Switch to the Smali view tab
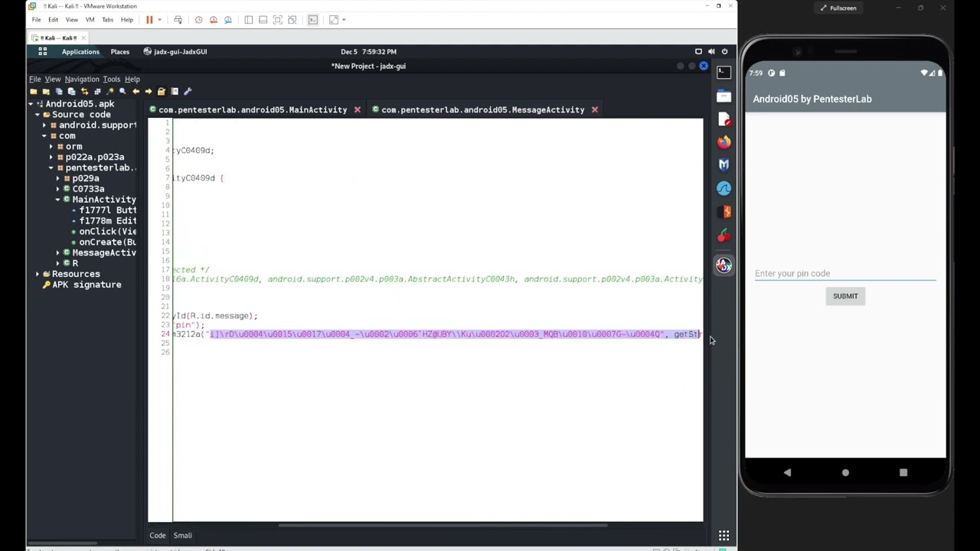Viewport: 980px width, 551px height. click(182, 536)
